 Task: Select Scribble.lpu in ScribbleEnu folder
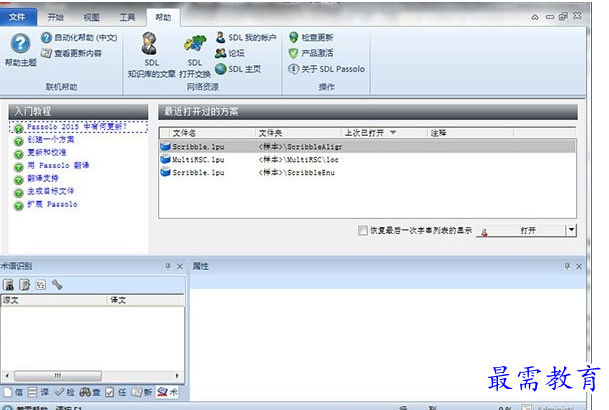(x=367, y=172)
